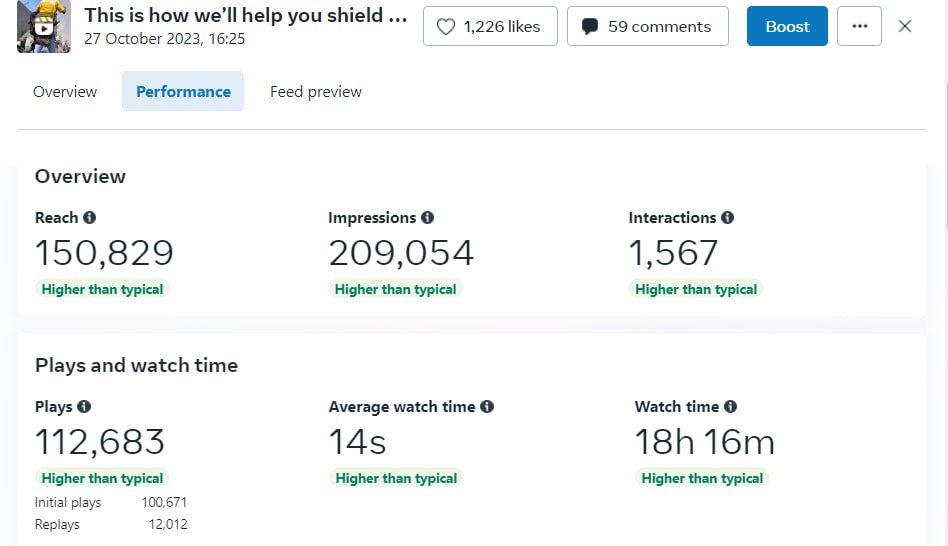Click the info icon next to Reach
Screen dimensions: 948x546
(90, 218)
